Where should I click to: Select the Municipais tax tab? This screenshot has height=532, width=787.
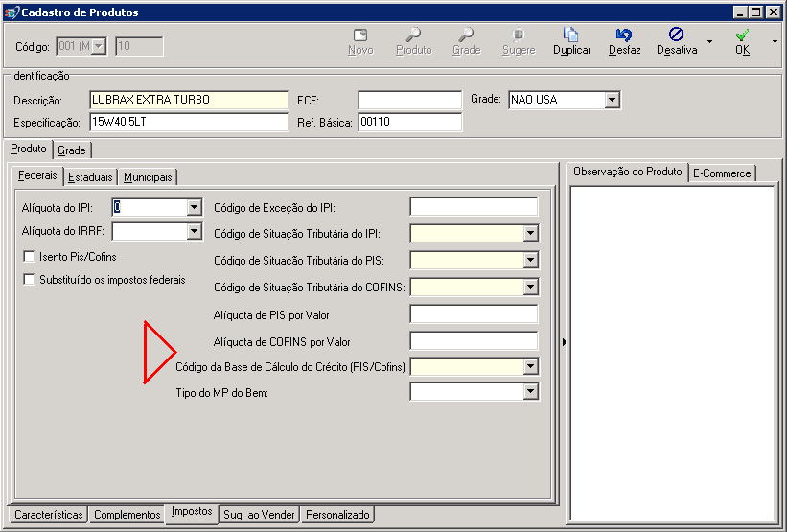(x=148, y=177)
